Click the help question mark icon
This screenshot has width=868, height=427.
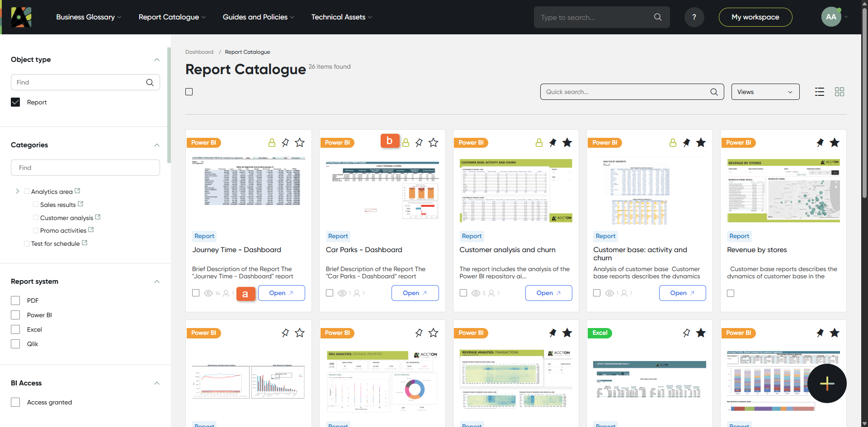[694, 17]
